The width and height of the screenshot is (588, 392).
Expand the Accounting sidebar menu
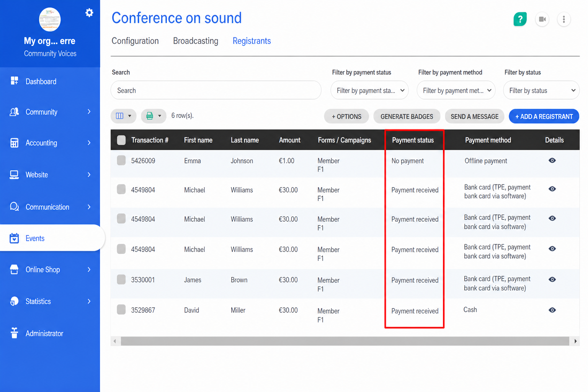tap(50, 143)
